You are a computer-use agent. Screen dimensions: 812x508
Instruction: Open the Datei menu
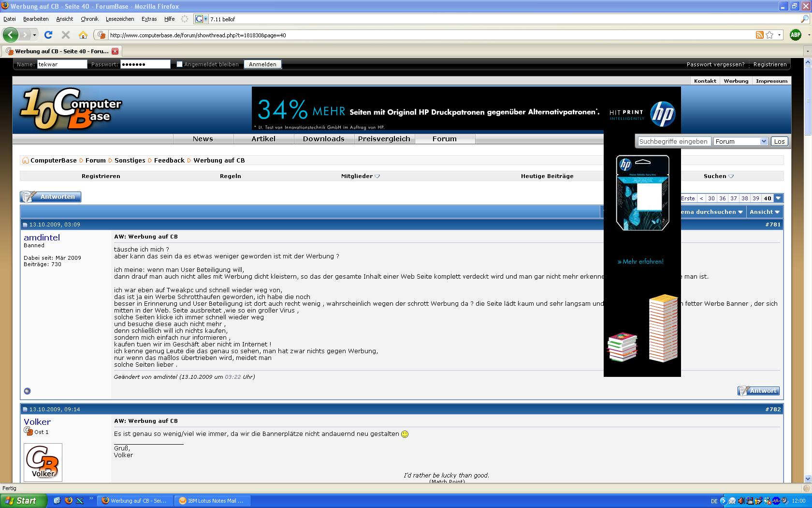click(x=10, y=19)
